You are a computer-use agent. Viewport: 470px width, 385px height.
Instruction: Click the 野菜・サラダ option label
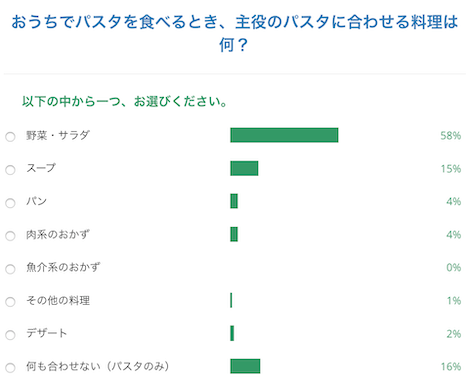(x=58, y=135)
